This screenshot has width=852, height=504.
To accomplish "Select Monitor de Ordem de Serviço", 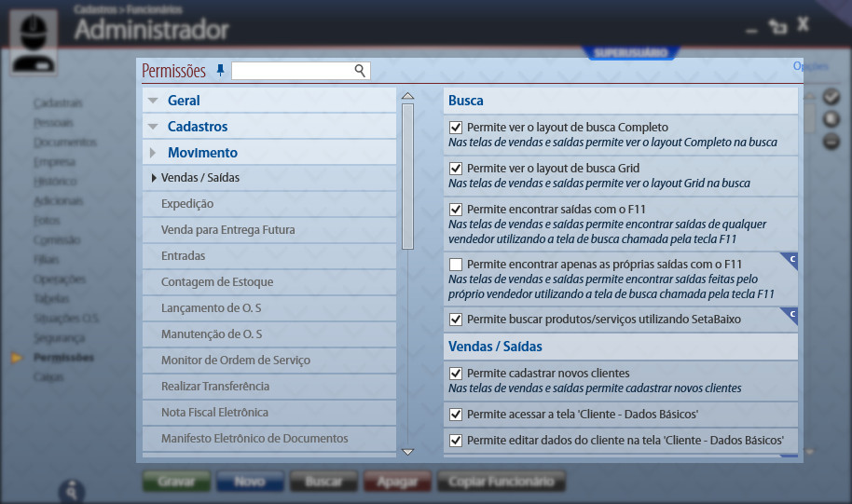I will (x=269, y=361).
